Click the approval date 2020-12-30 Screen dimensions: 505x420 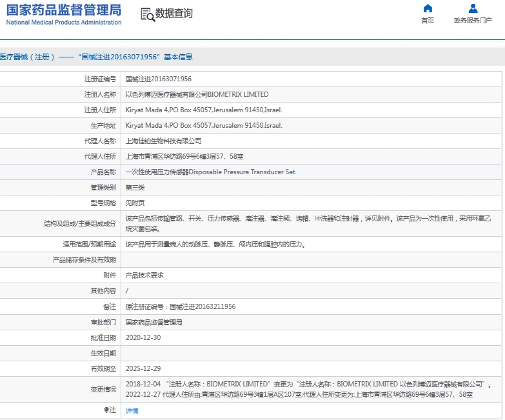pyautogui.click(x=143, y=337)
